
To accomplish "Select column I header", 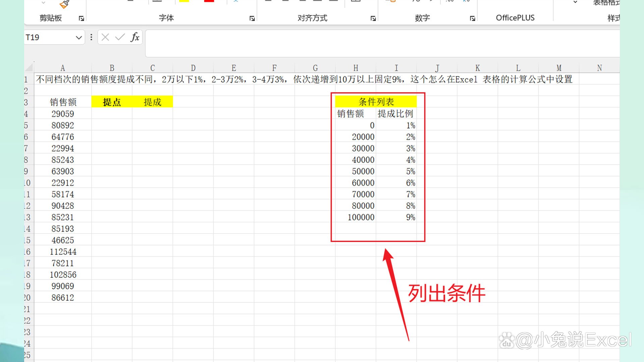I will 396,68.
